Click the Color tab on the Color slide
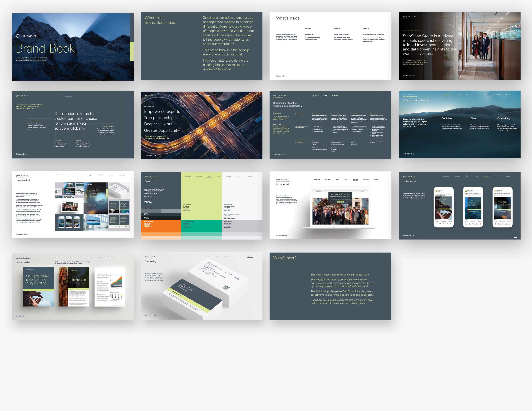 pos(209,176)
